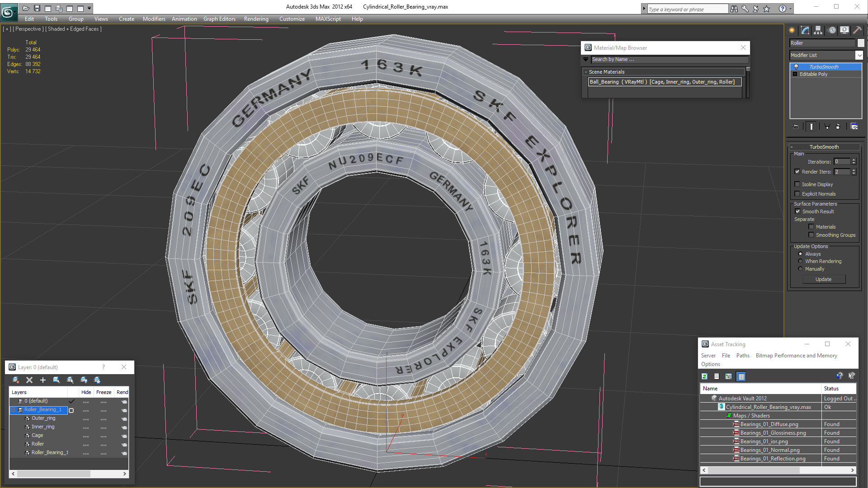Click Make Unique icon under modifier stack
868x488 pixels.
click(x=827, y=127)
